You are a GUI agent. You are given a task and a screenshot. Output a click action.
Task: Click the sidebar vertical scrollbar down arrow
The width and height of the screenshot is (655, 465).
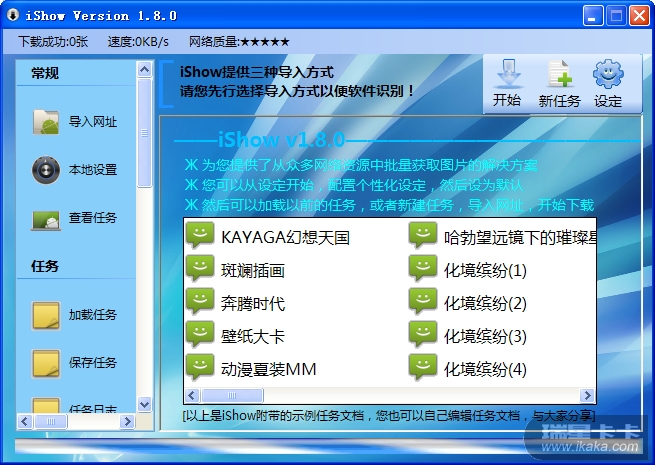point(145,404)
